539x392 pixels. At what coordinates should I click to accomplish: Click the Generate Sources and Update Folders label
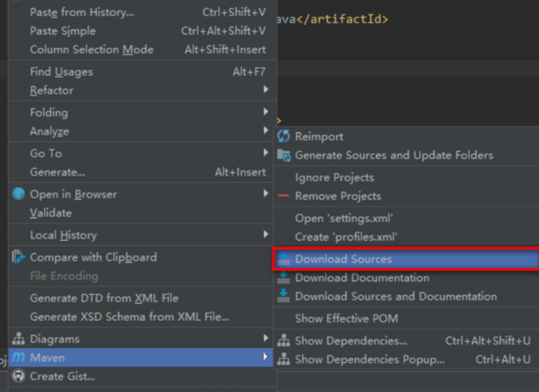pyautogui.click(x=394, y=156)
